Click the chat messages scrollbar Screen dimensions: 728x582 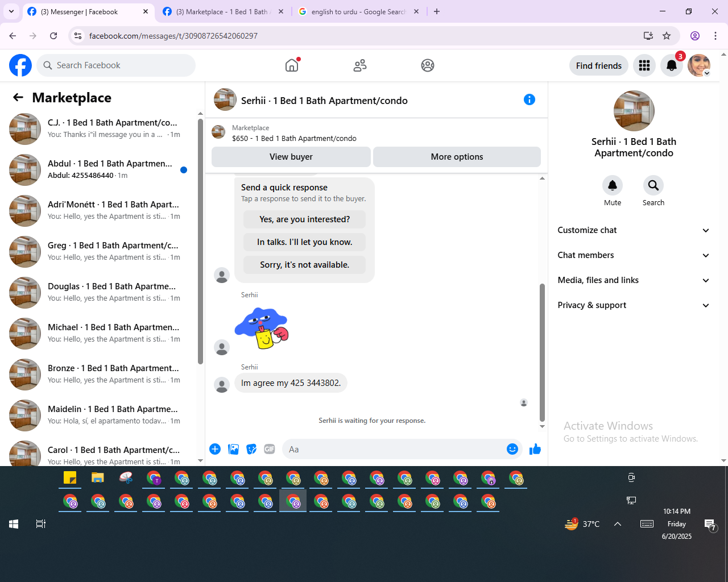click(542, 352)
